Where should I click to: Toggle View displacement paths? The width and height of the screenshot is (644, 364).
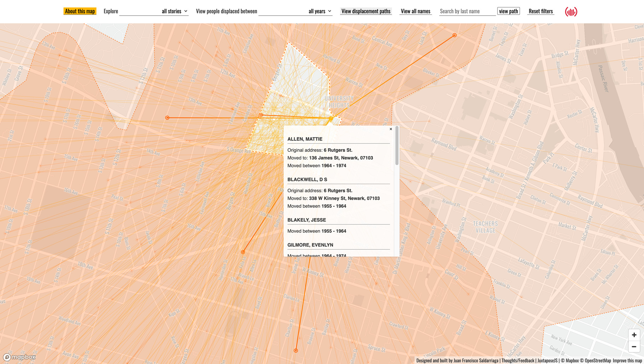pos(366,11)
